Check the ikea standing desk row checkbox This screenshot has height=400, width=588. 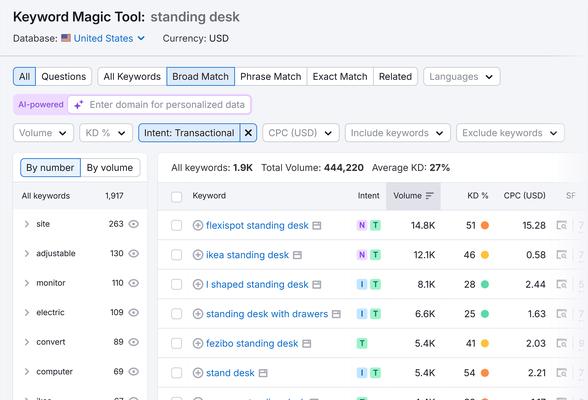pyautogui.click(x=176, y=255)
